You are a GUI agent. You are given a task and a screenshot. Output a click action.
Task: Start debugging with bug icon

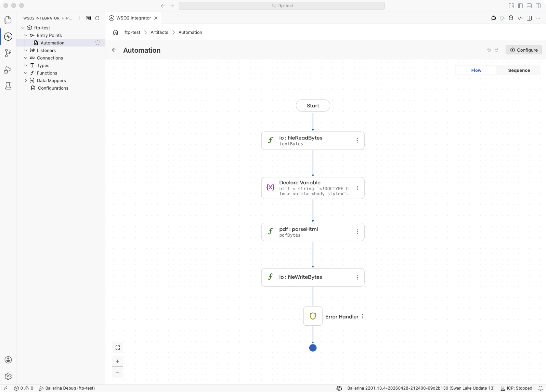coord(511,18)
